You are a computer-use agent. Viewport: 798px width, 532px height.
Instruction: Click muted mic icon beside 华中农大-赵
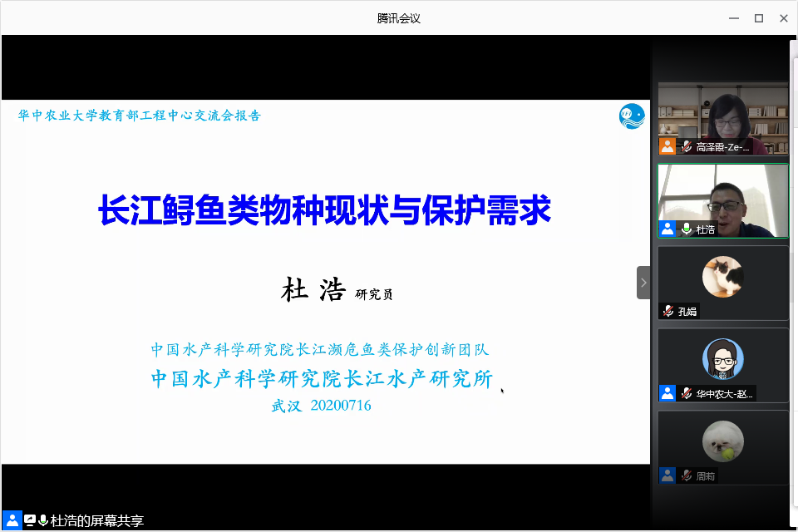(687, 393)
